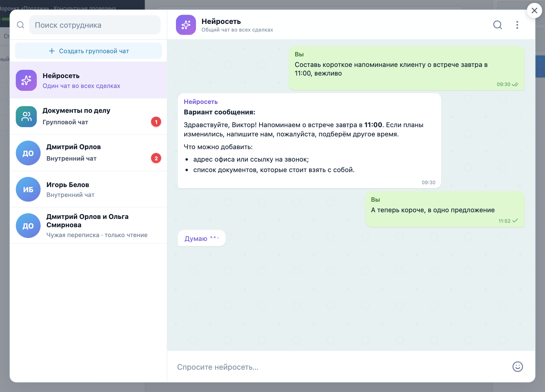The image size is (545, 392).
Task: Click the 11:52 timestamp on the sent message
Action: (504, 221)
